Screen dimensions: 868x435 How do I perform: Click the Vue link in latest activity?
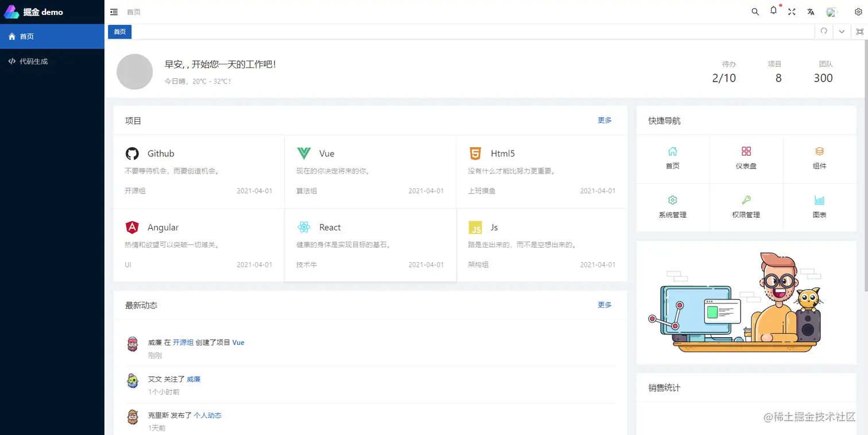tap(238, 342)
